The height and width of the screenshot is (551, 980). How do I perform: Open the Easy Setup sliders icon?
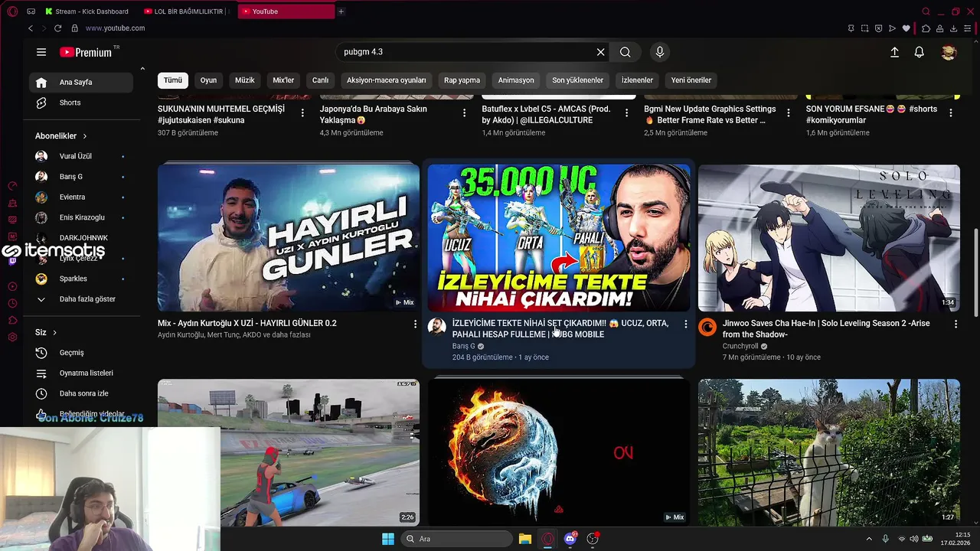tap(968, 28)
